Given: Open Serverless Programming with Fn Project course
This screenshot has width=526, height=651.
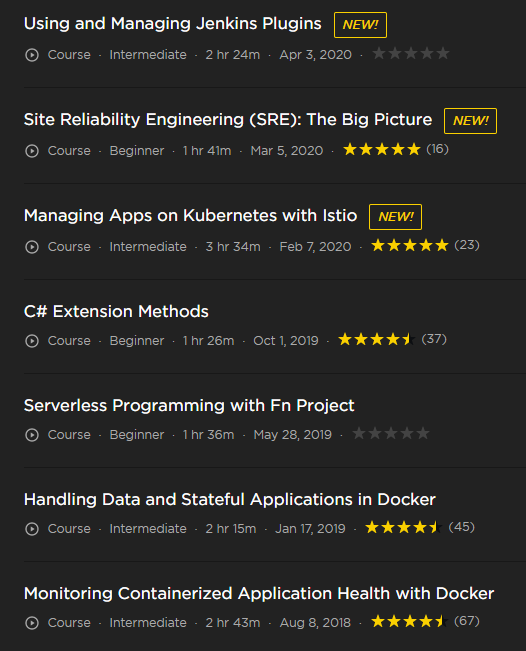Looking at the screenshot, I should tap(189, 406).
